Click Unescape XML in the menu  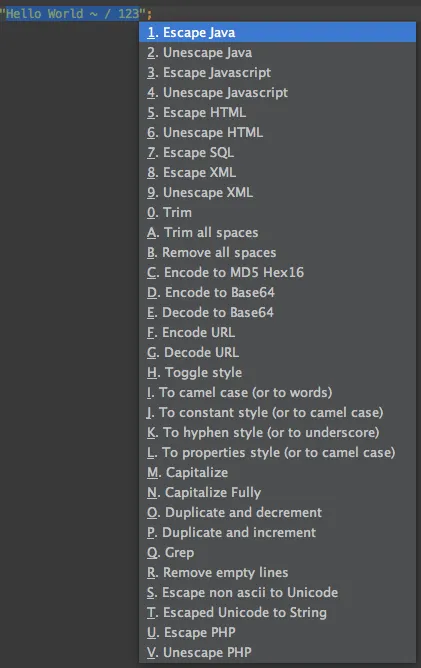(x=277, y=193)
